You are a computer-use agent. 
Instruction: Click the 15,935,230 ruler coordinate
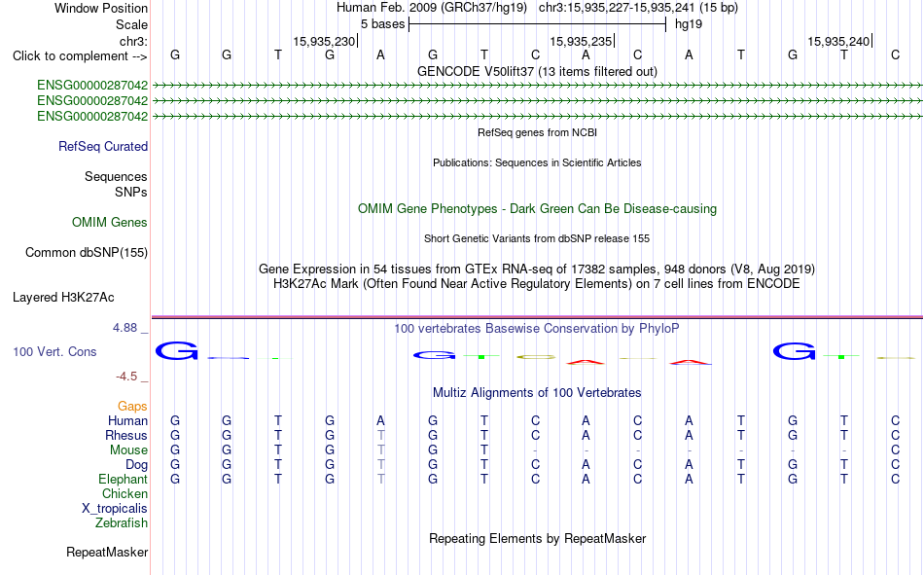[x=324, y=41]
